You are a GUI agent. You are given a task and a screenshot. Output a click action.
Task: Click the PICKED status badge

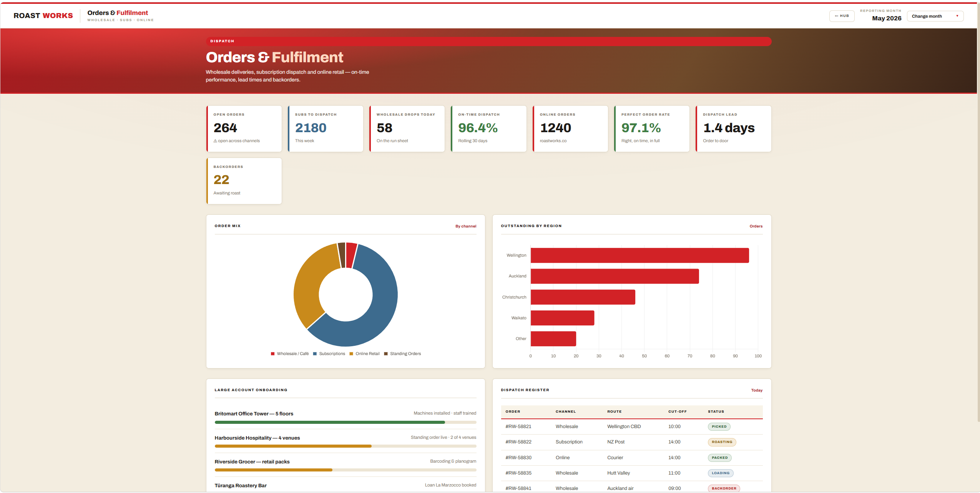719,427
